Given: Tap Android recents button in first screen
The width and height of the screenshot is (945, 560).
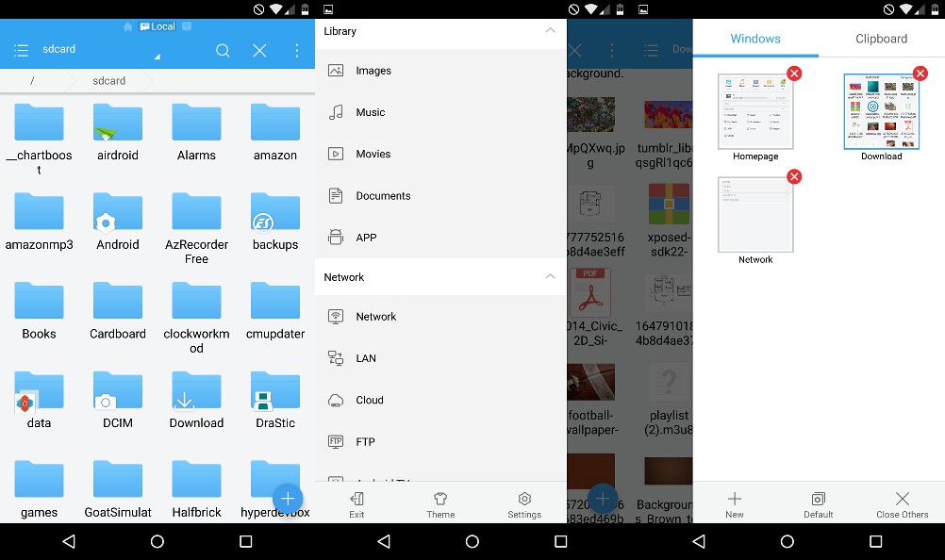Looking at the screenshot, I should 246,541.
